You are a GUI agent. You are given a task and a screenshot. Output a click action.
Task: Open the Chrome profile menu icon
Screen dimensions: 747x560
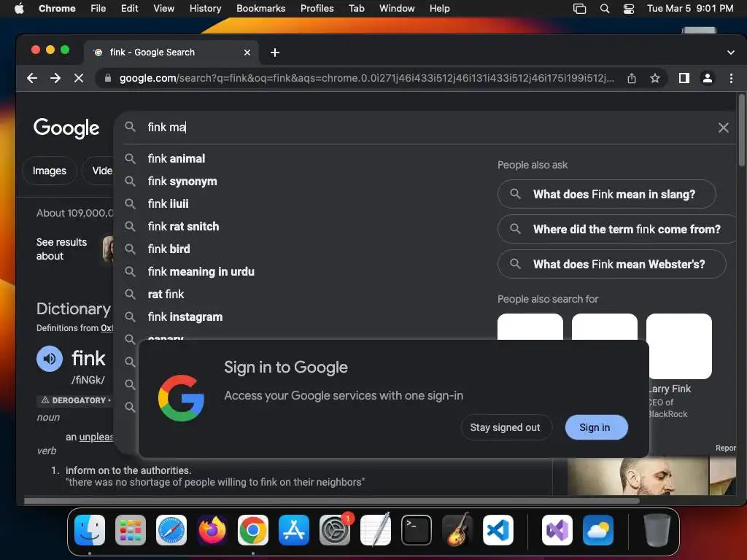[x=708, y=78]
